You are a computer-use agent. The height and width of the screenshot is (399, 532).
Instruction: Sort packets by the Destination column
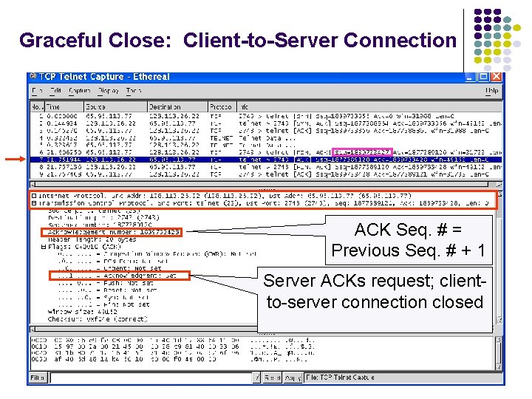[177, 107]
